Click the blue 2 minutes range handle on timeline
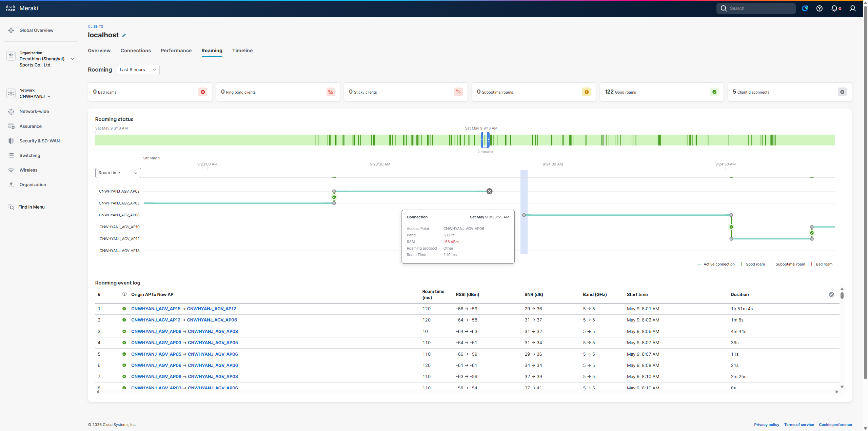This screenshot has height=431, width=868. pos(485,140)
